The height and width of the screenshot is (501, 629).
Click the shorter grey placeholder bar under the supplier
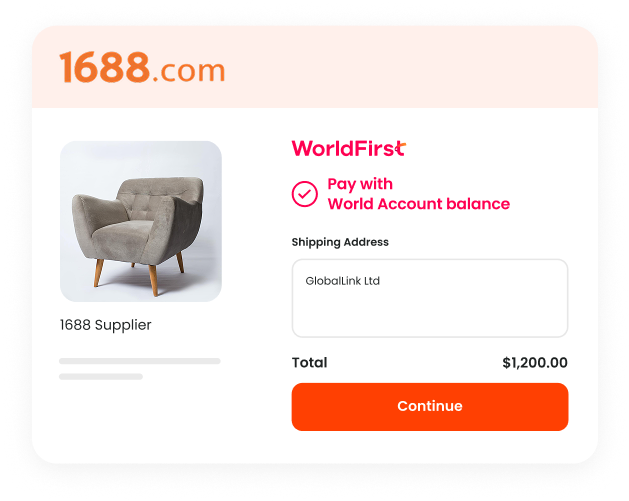[101, 377]
